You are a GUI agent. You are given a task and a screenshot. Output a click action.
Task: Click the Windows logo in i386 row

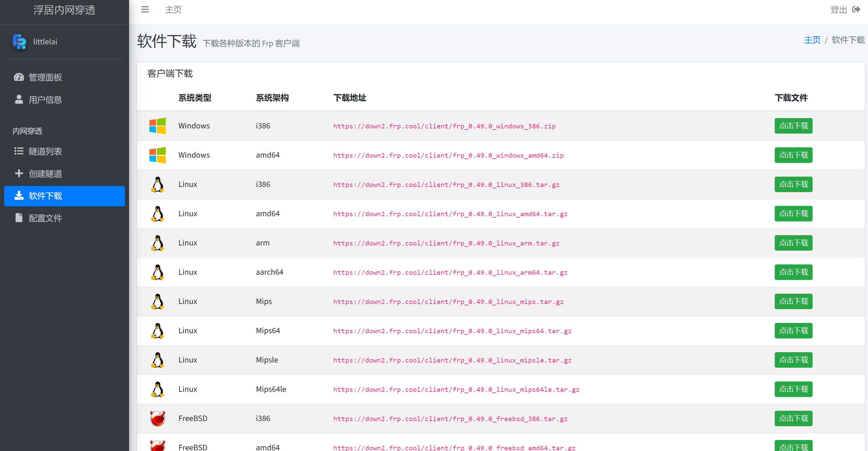(158, 126)
